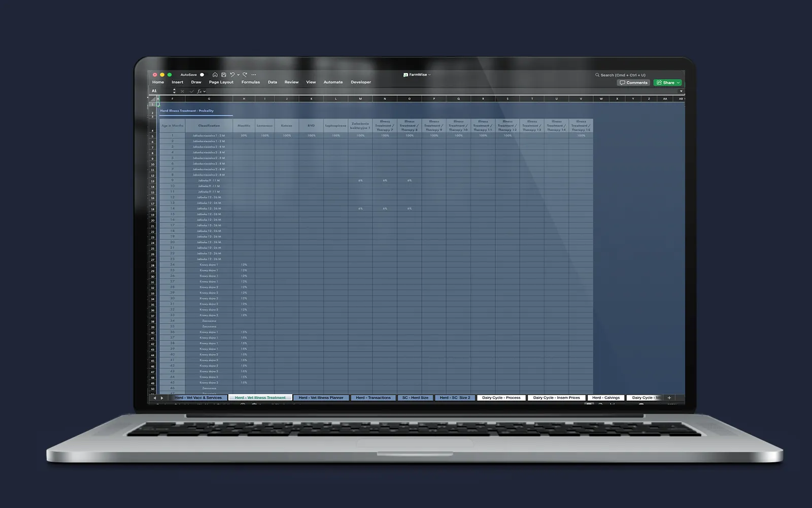
Task: Open the Home icon in quick access toolbar
Action: point(215,75)
